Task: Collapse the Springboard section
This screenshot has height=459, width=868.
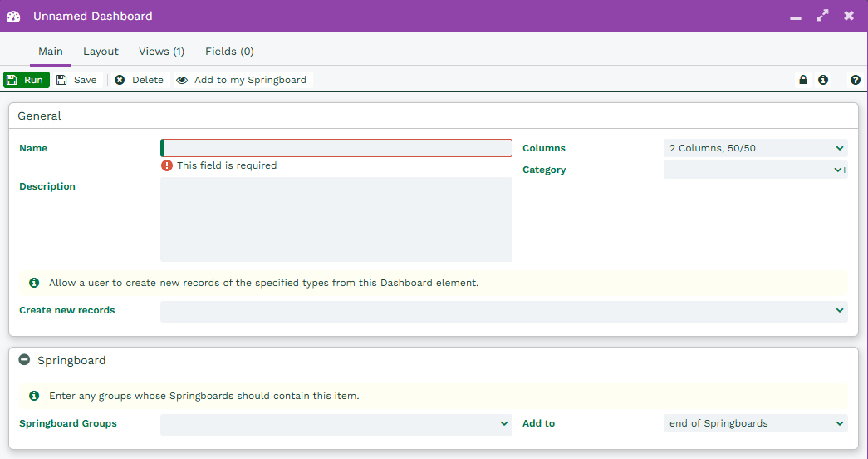Action: click(x=24, y=361)
